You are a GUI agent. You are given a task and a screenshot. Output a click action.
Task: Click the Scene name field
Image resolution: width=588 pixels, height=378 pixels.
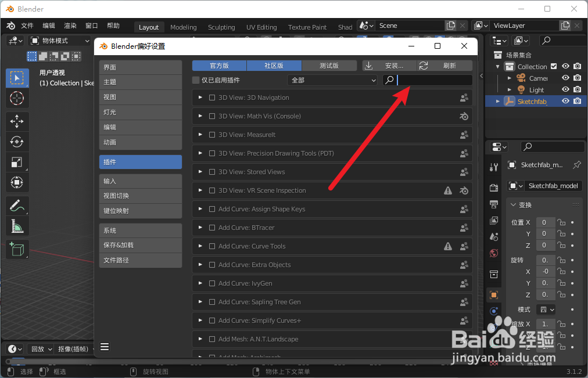pyautogui.click(x=409, y=26)
